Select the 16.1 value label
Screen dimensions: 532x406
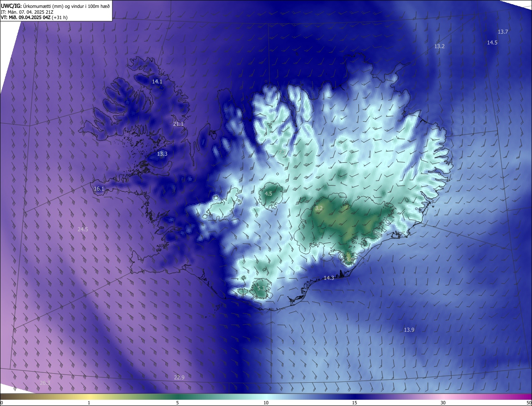point(99,189)
